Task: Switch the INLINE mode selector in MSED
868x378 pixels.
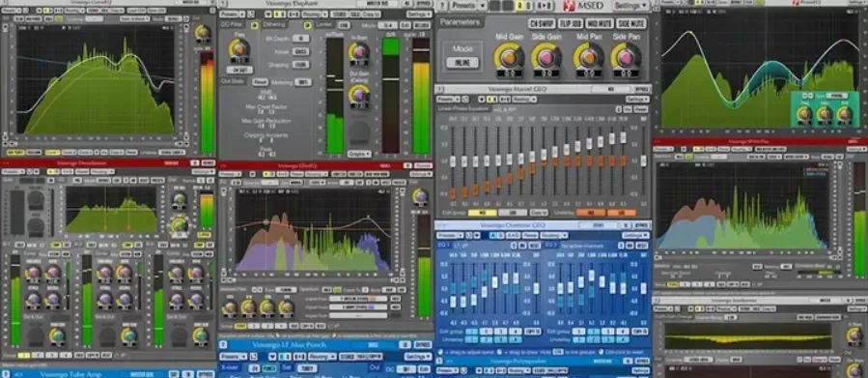Action: coord(462,62)
